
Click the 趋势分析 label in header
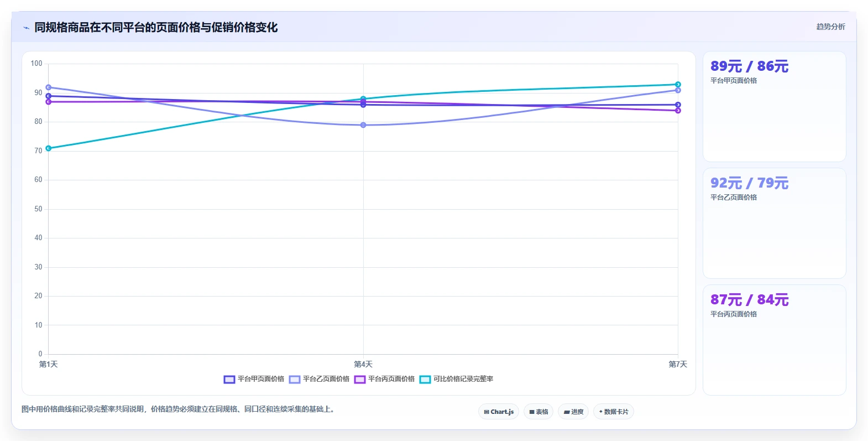tap(830, 27)
